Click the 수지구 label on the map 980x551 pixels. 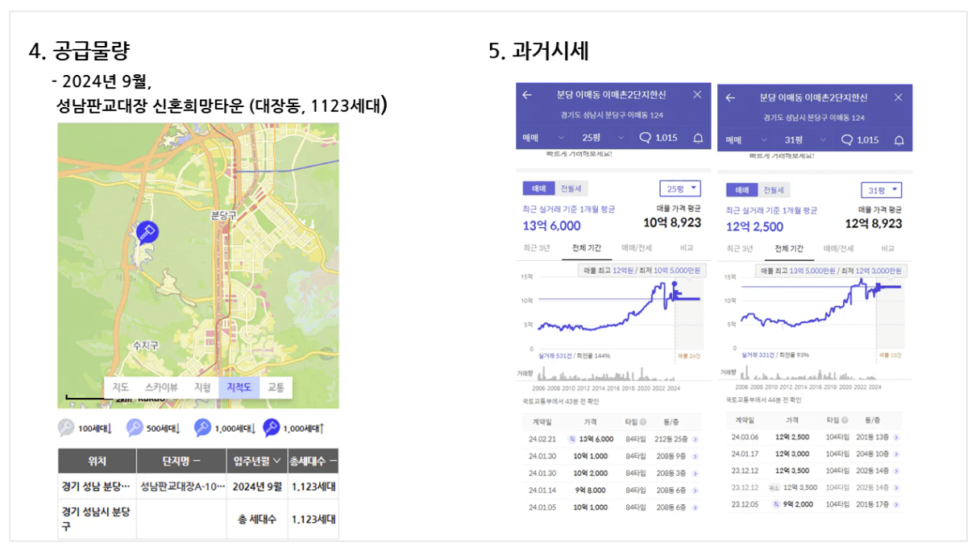[146, 346]
